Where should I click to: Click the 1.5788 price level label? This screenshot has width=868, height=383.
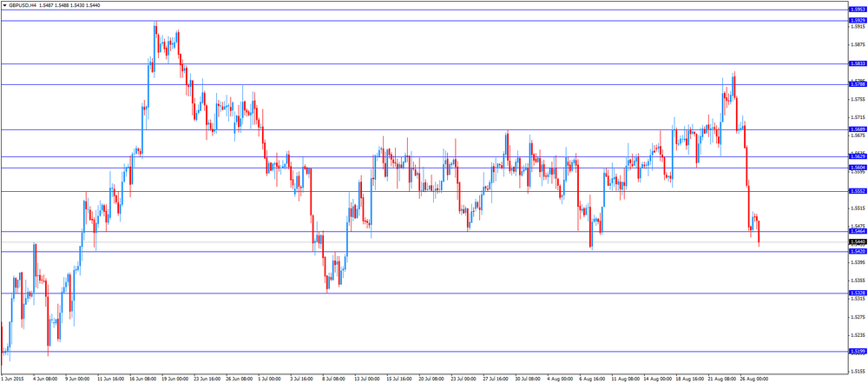[x=857, y=84]
